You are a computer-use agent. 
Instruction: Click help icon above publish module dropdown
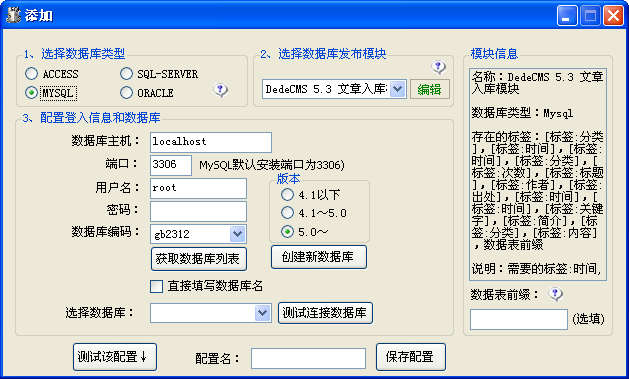point(438,67)
